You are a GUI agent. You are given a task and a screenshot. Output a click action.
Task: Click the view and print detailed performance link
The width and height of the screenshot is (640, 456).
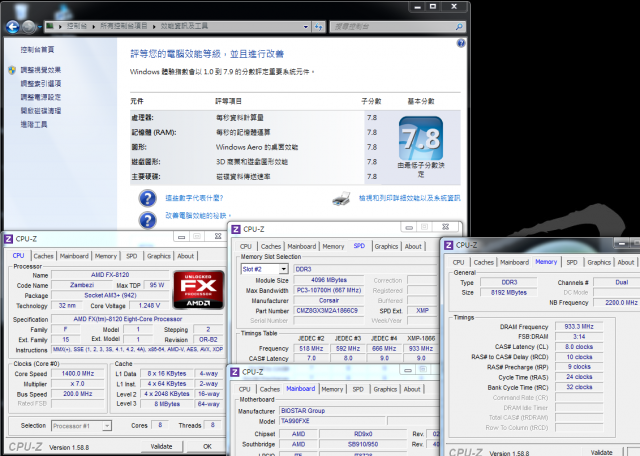point(409,198)
